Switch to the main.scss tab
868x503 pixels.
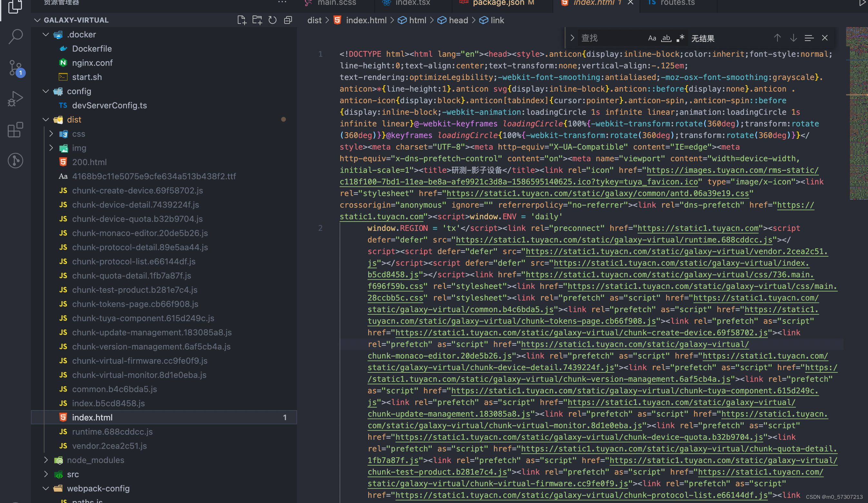click(336, 3)
